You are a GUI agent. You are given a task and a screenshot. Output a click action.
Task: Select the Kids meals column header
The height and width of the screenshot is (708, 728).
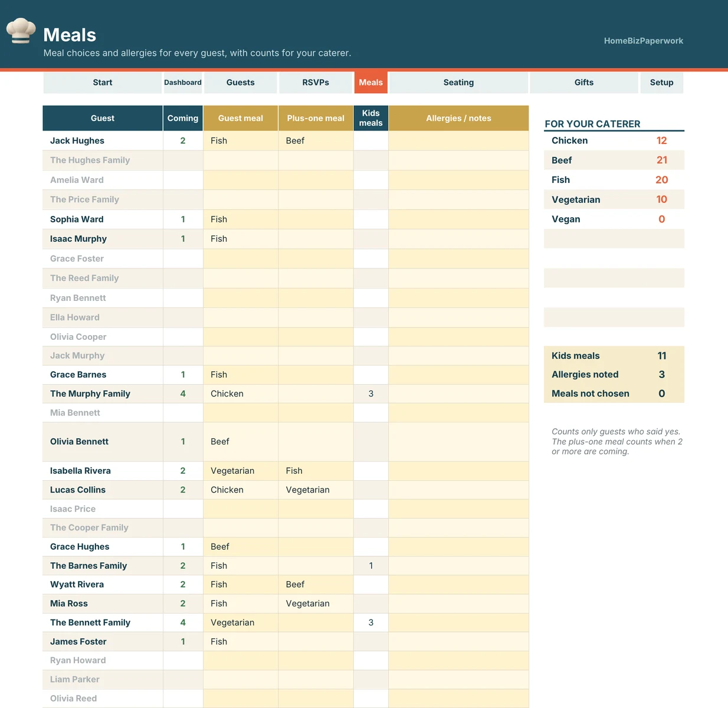point(371,118)
